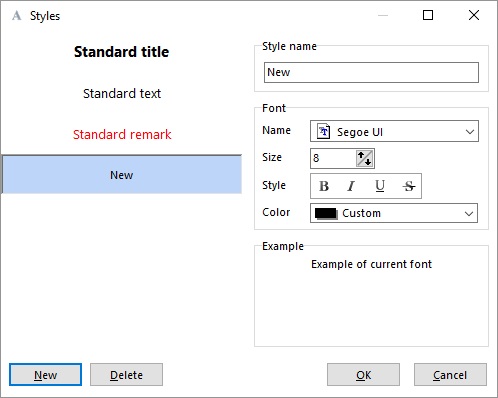Toggle Strikethrough font style
498x398 pixels.
[409, 186]
